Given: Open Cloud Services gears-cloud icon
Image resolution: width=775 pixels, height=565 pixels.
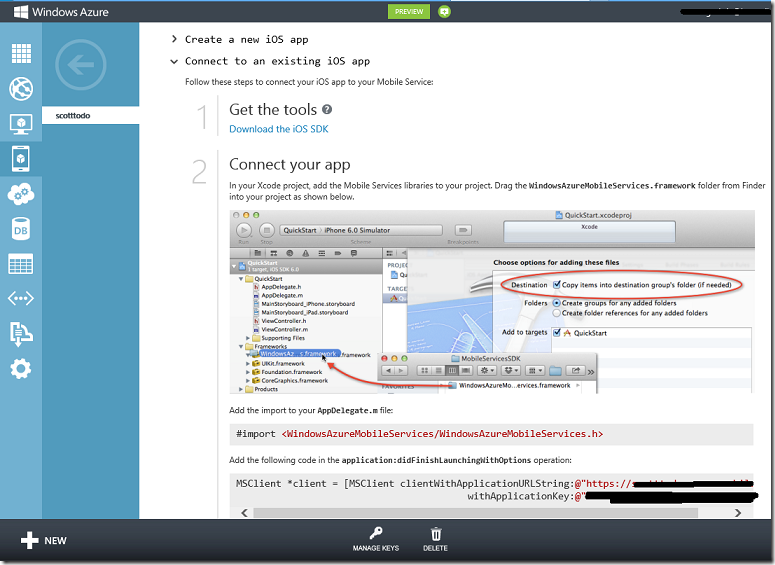Looking at the screenshot, I should coord(21,194).
